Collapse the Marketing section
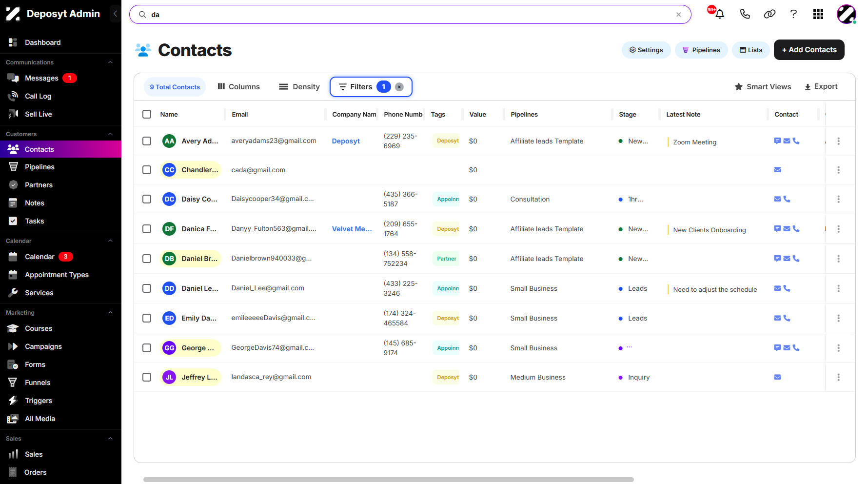Image resolution: width=868 pixels, height=484 pixels. 110,313
